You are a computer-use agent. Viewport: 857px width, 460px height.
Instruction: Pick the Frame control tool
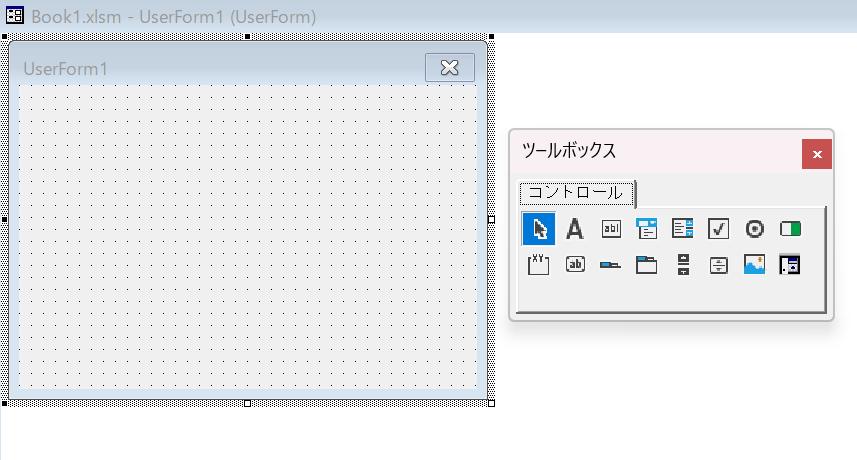(539, 265)
